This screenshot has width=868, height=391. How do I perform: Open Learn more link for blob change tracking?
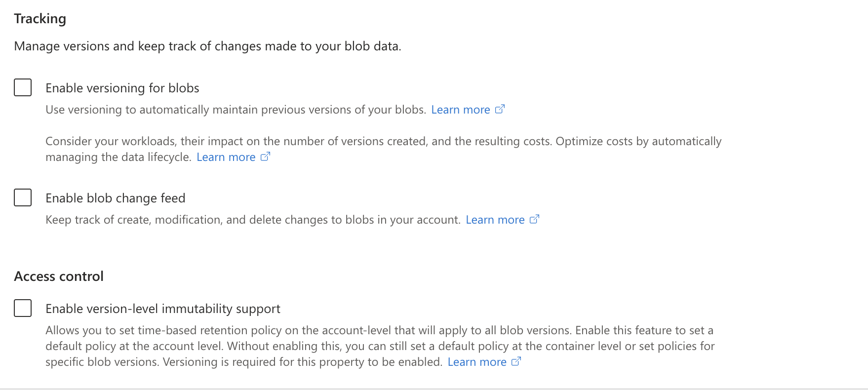(495, 220)
